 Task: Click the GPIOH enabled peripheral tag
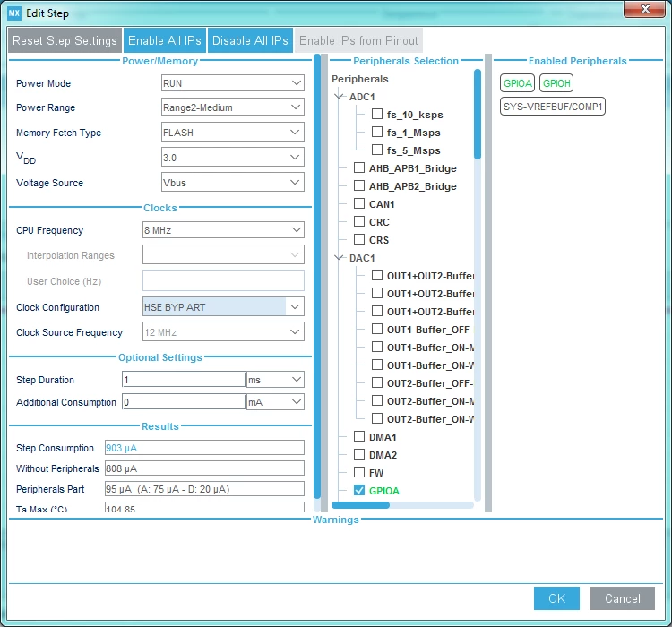click(x=556, y=83)
